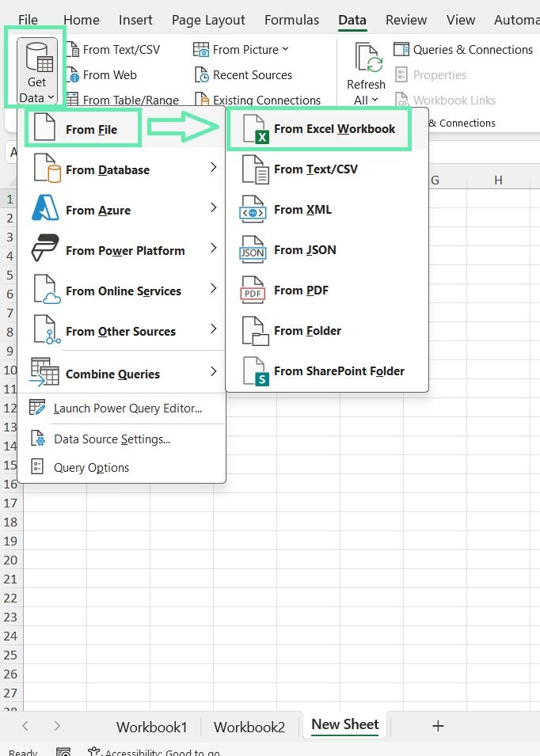Image resolution: width=540 pixels, height=756 pixels.
Task: Click the From Power Platform icon
Action: [x=45, y=248]
